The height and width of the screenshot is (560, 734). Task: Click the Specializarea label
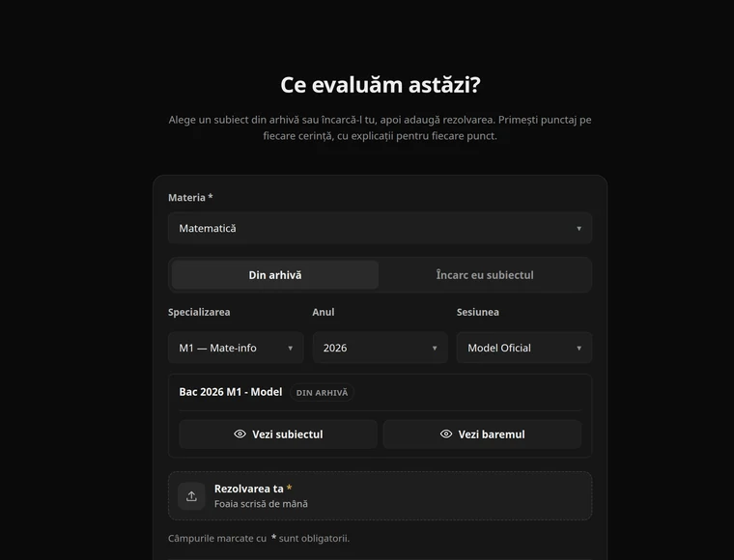point(199,312)
